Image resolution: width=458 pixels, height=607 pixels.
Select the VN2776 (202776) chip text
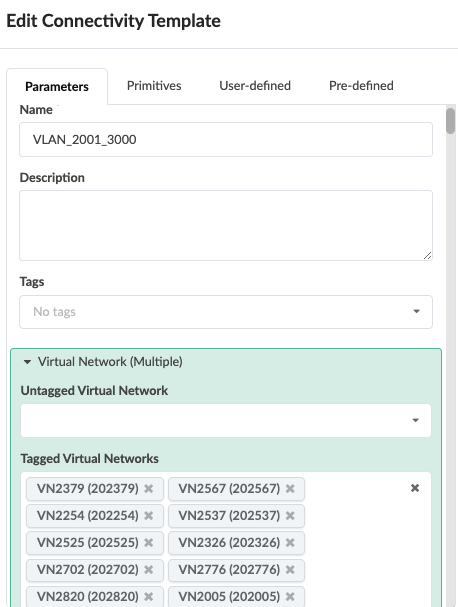(229, 570)
